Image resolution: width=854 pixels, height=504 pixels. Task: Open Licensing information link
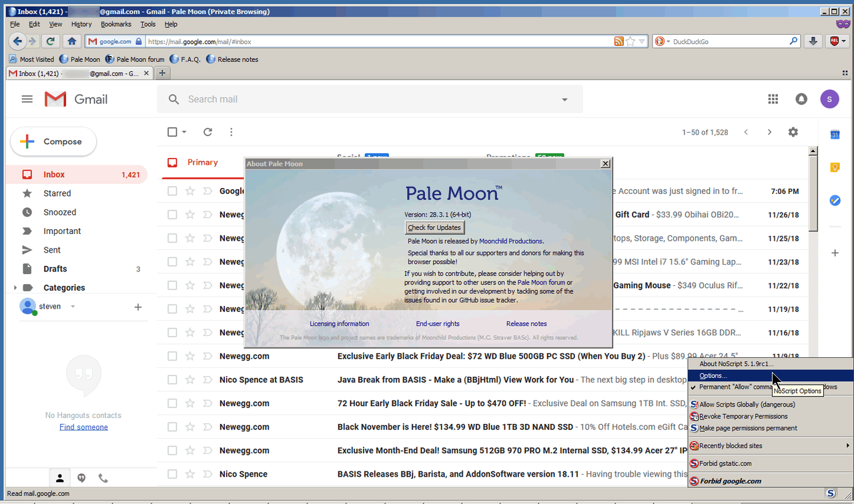pyautogui.click(x=339, y=324)
